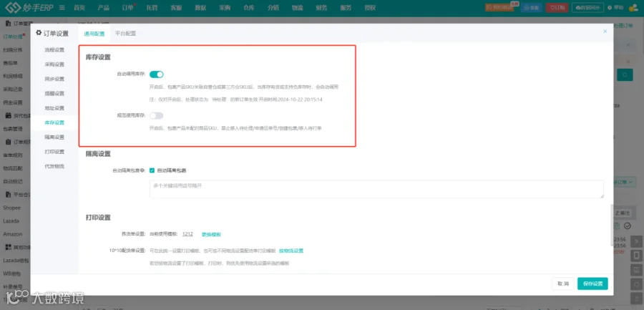The width and height of the screenshot is (644, 310).
Task: Click 取消 button
Action: tap(562, 284)
